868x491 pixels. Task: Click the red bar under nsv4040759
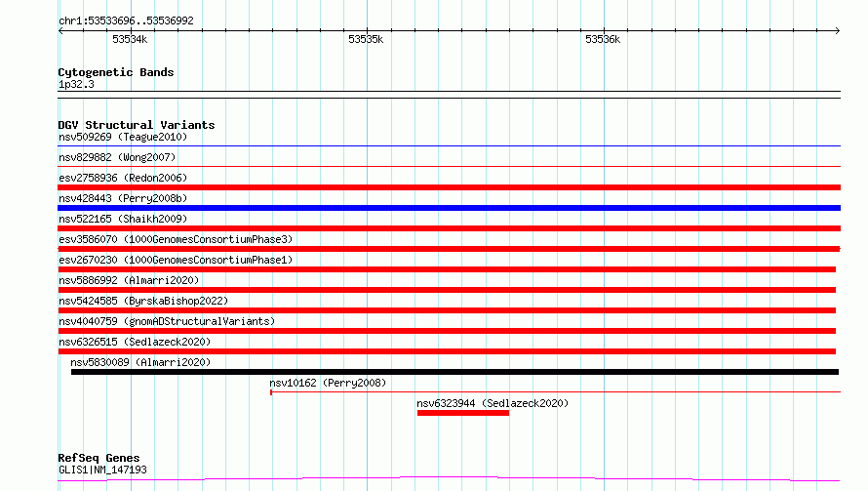tap(447, 331)
